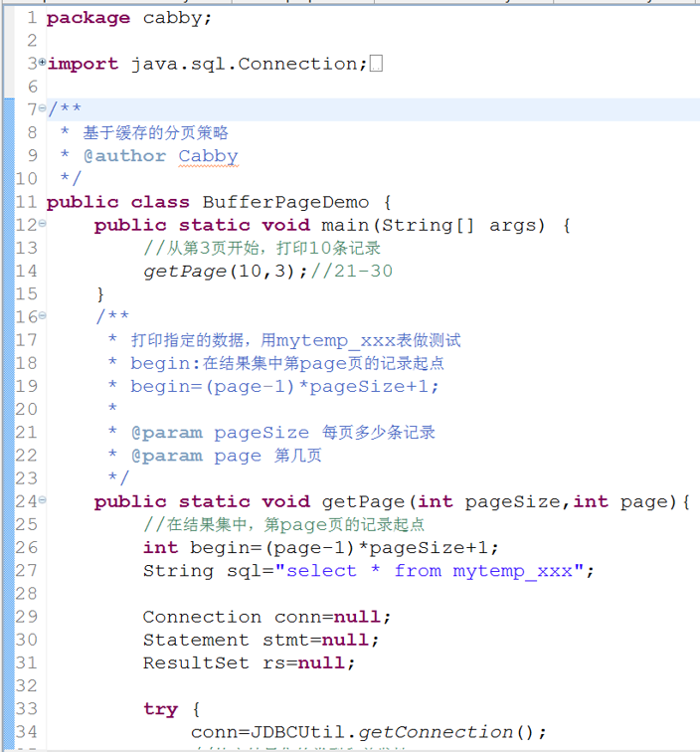Click 'main' in the main method signature
The image size is (700, 752).
tap(345, 225)
